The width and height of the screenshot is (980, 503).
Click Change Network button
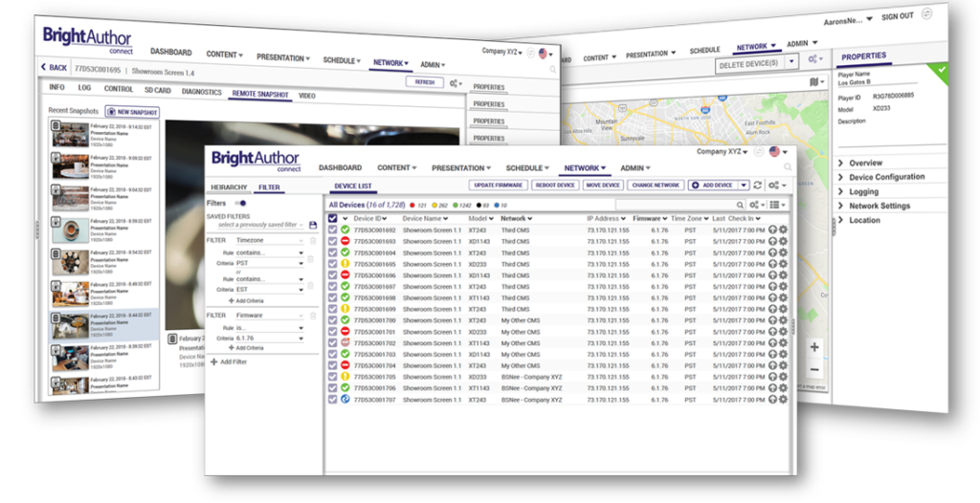point(655,185)
